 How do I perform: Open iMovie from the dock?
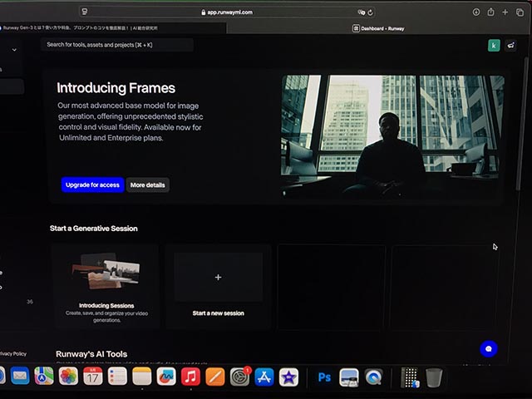(x=288, y=377)
